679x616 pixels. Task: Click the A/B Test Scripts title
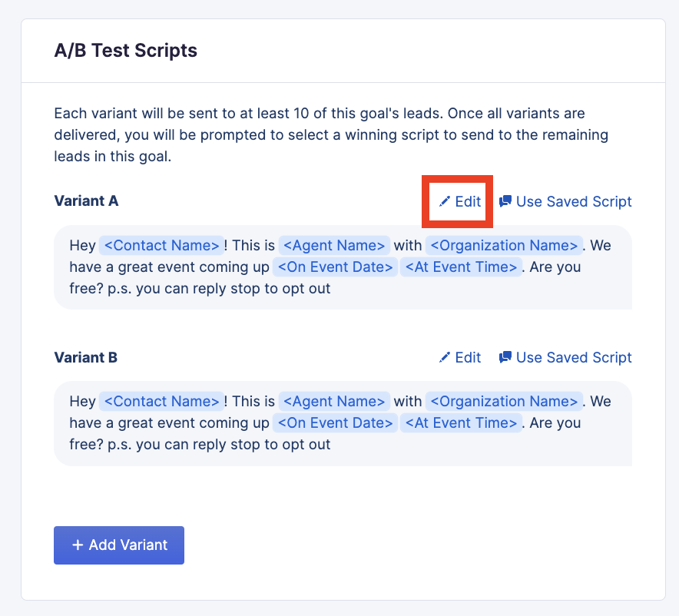coord(126,51)
